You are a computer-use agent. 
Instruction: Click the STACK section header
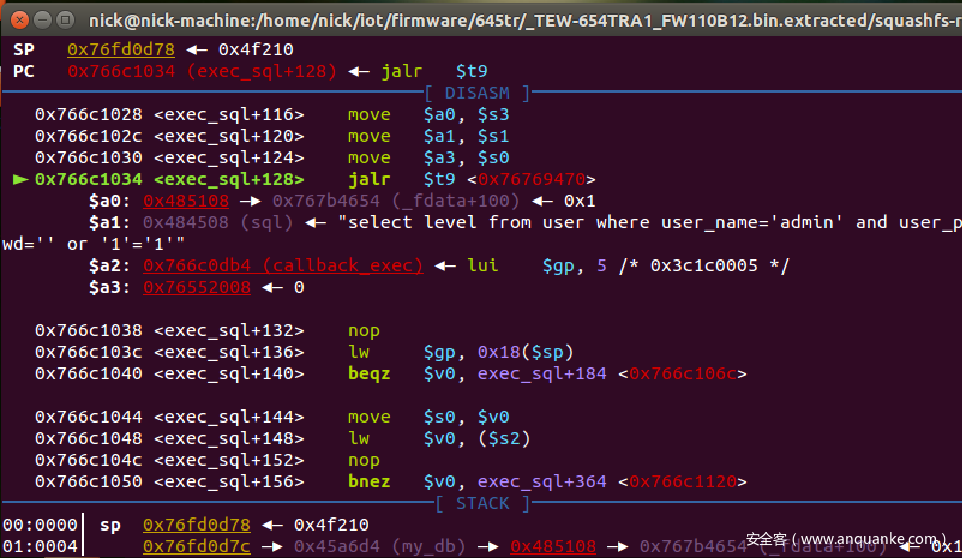(x=482, y=503)
